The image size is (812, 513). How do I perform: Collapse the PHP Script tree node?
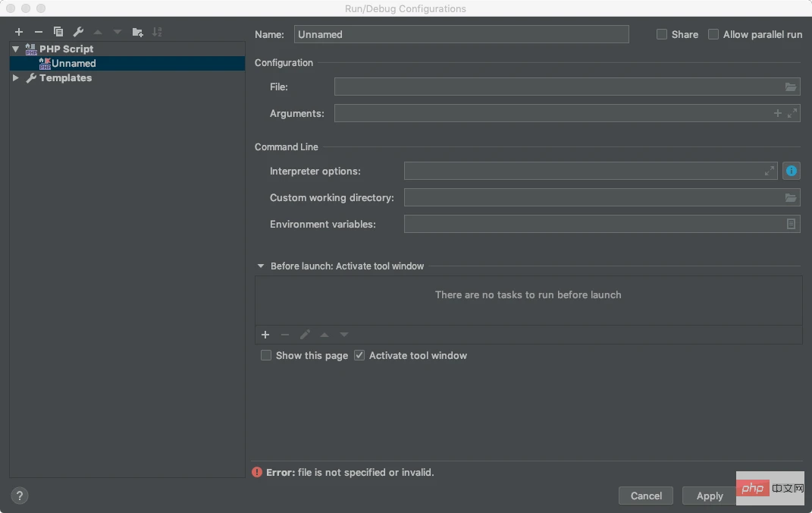pyautogui.click(x=16, y=49)
